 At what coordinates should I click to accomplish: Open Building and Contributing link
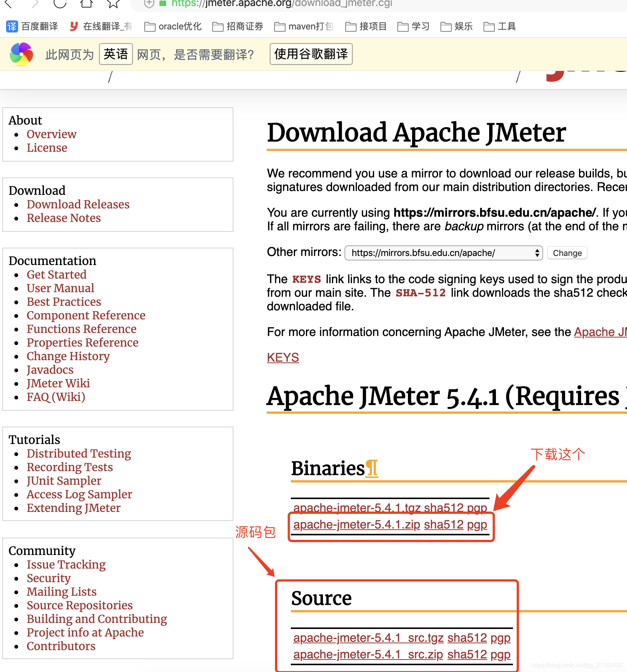97,619
